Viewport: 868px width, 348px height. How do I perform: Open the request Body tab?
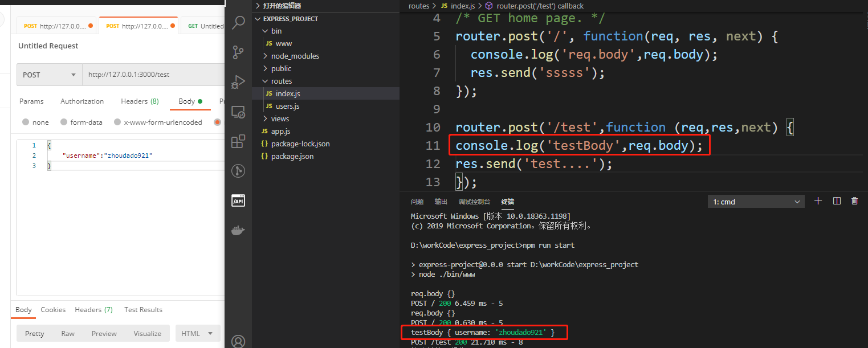tap(190, 101)
